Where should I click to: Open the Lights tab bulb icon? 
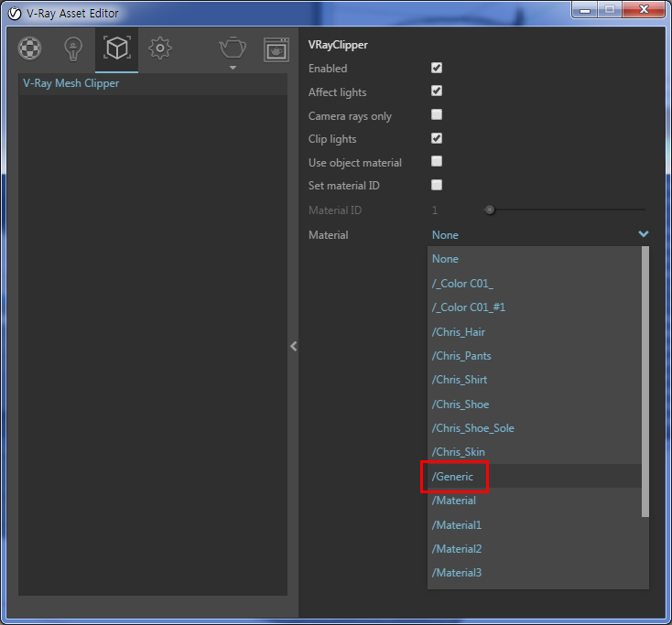coord(73,48)
